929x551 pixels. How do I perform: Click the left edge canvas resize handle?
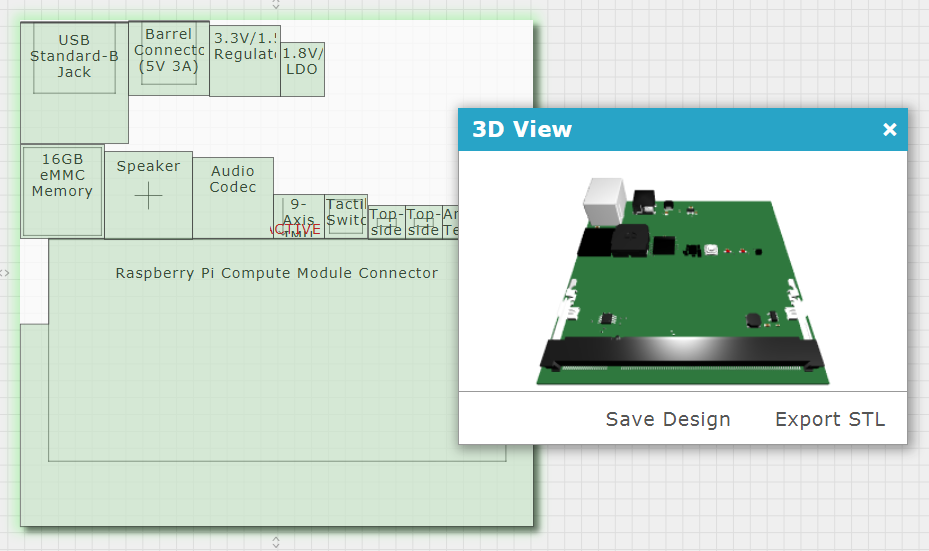point(5,272)
